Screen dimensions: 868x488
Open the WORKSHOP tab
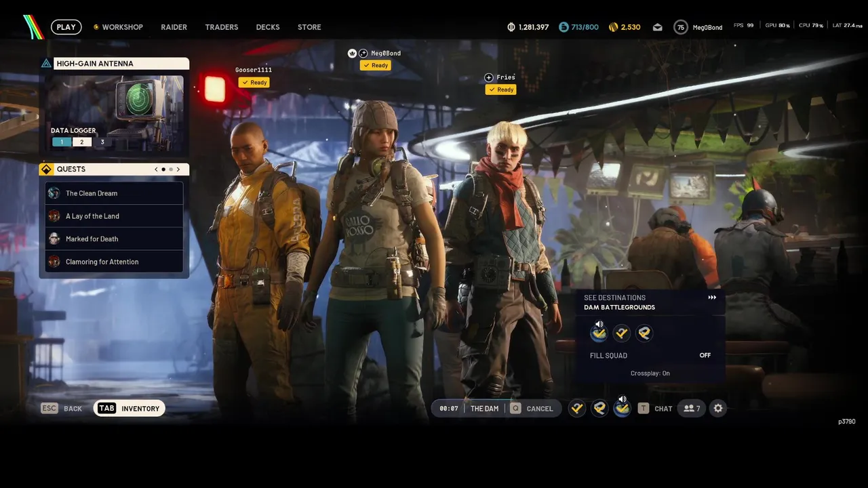tap(118, 27)
